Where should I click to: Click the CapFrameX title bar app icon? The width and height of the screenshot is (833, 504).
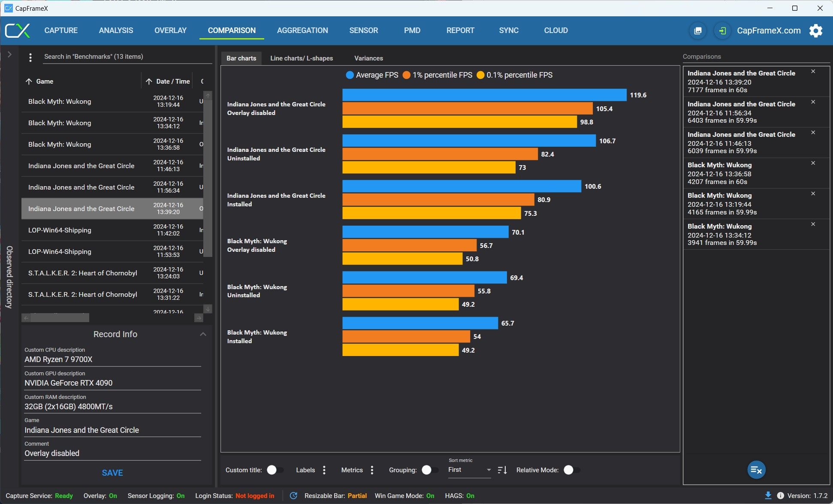coord(8,8)
